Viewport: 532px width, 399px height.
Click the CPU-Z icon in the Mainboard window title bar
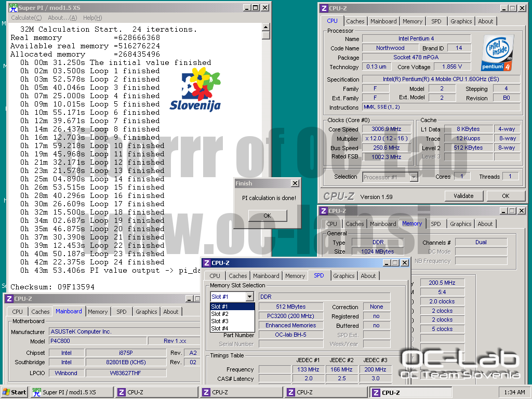pyautogui.click(x=9, y=299)
